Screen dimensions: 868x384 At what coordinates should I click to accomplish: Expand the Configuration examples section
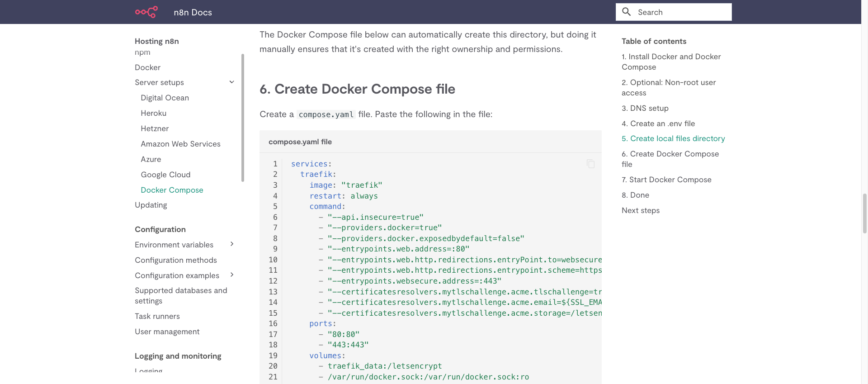coord(231,275)
